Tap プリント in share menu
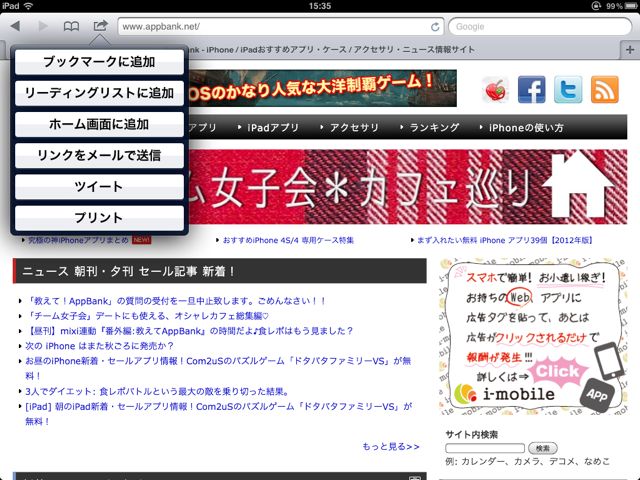 click(x=99, y=218)
